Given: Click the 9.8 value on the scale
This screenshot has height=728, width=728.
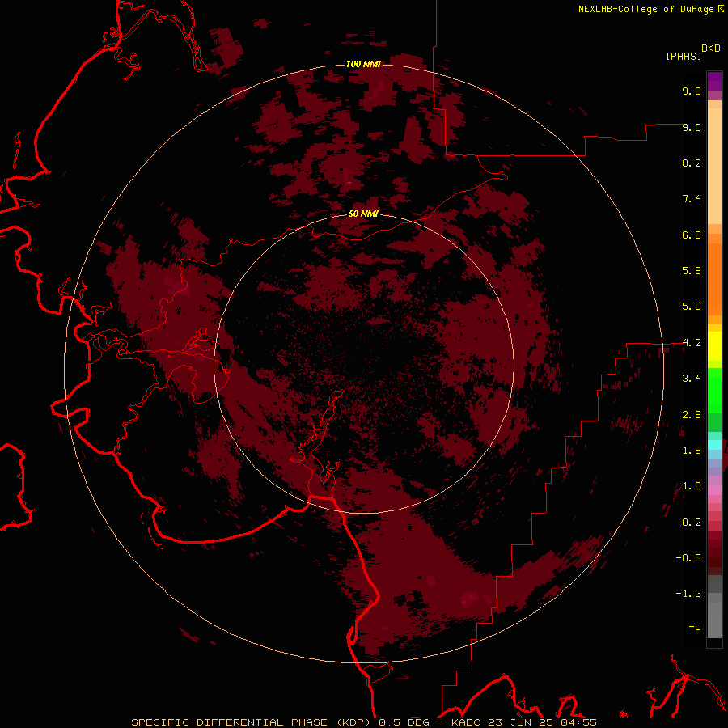Looking at the screenshot, I should tap(692, 91).
